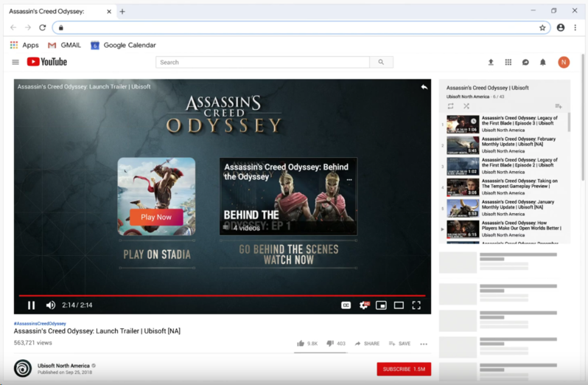Open the notifications bell
588x385 pixels.
pos(542,62)
